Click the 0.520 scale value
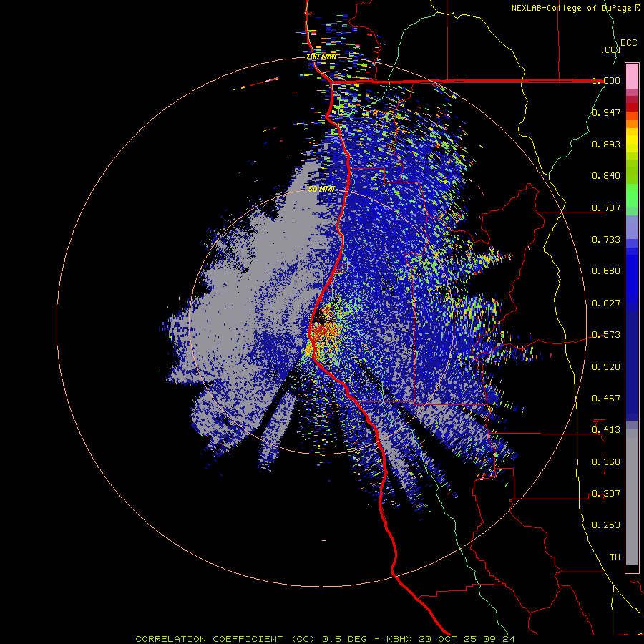644x644 pixels. tap(606, 367)
